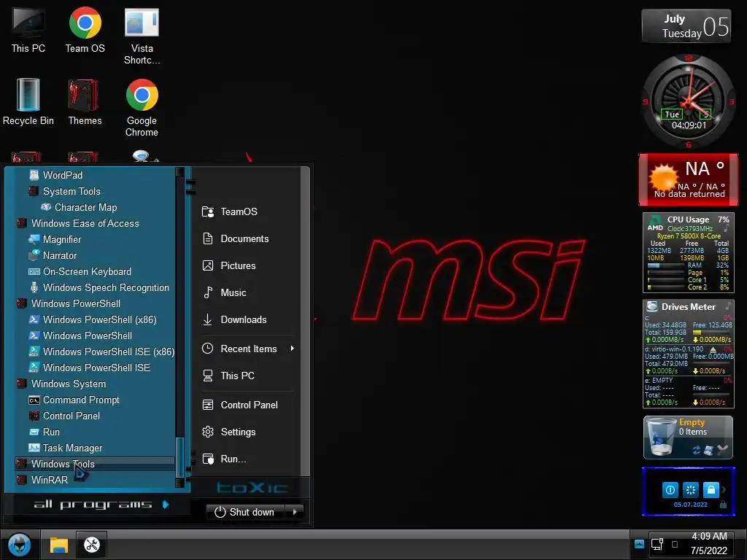Open the taskbar clock showing 4:09 AM
This screenshot has width=747, height=560.
pyautogui.click(x=709, y=543)
